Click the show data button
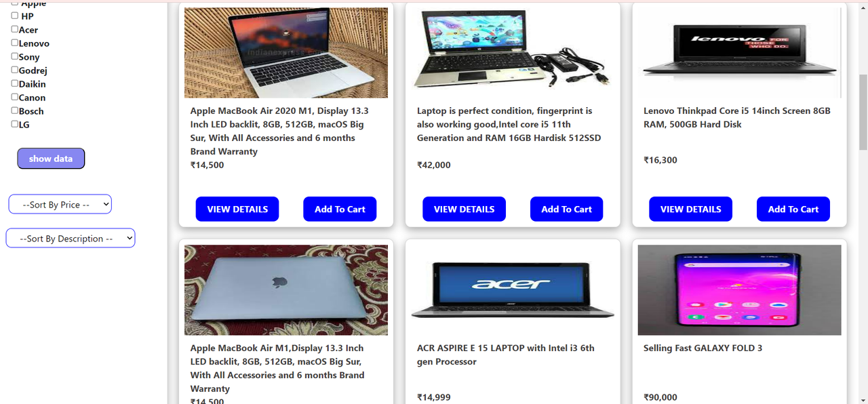The width and height of the screenshot is (868, 404). pos(51,159)
